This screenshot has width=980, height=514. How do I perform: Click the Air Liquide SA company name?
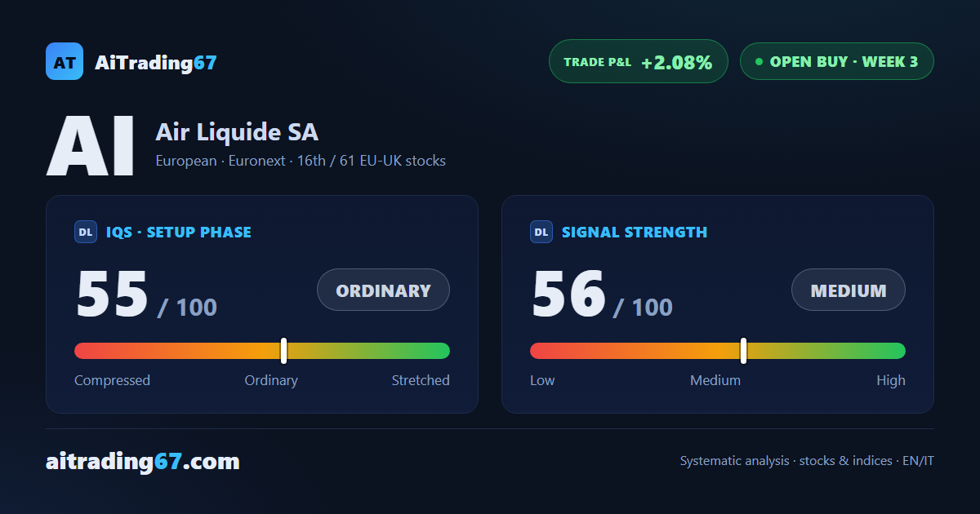pos(237,132)
